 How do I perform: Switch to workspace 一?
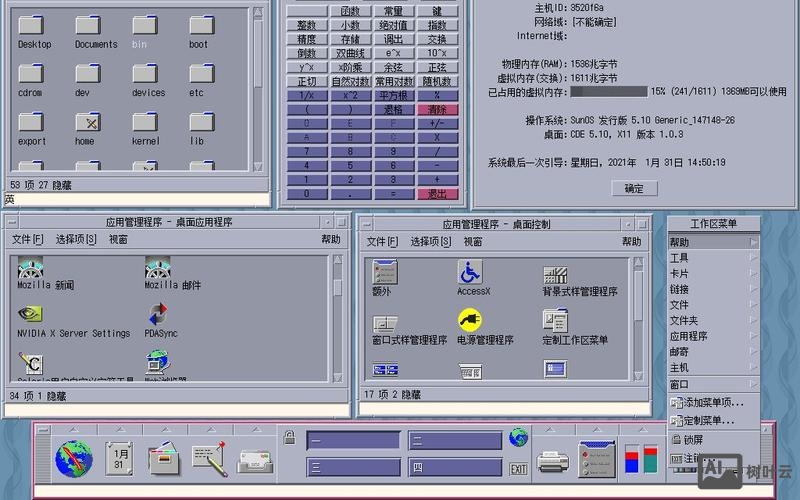[353, 440]
